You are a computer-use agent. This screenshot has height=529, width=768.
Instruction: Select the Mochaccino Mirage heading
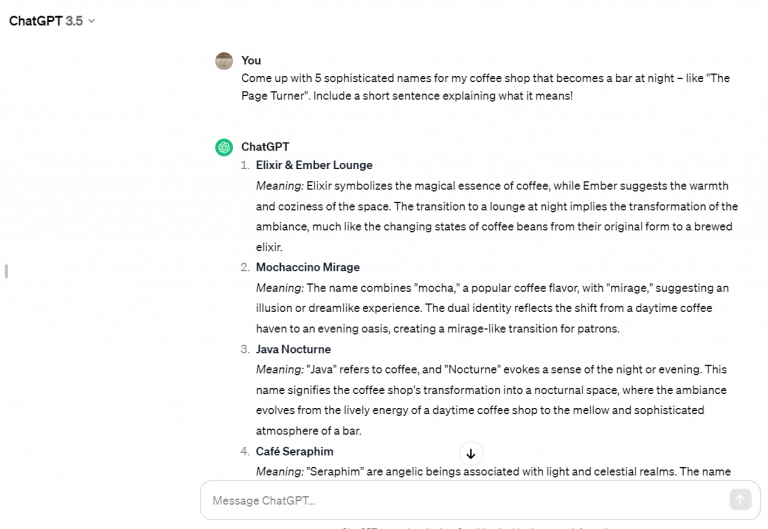click(308, 267)
